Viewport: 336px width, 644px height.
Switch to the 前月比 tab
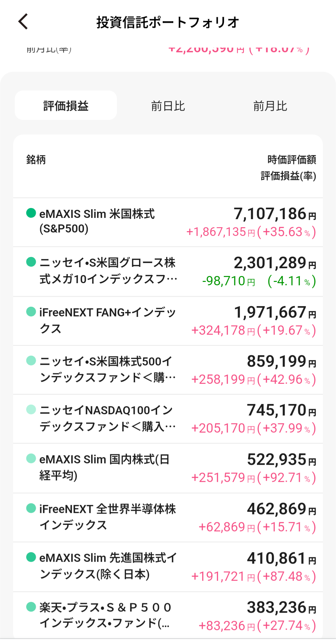(270, 106)
